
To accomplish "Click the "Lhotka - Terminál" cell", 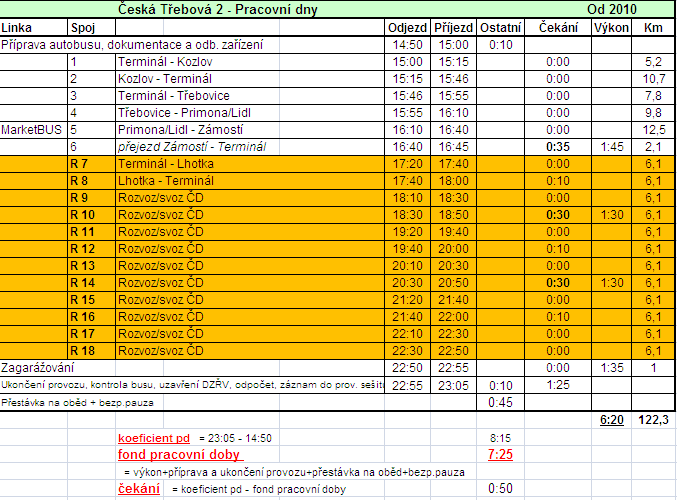I will click(x=166, y=181).
